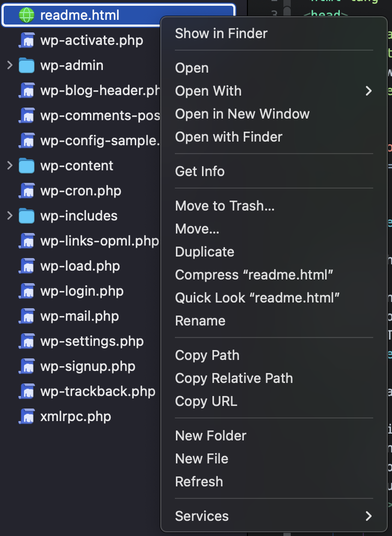Select the wp-activate.php file name

coord(92,41)
